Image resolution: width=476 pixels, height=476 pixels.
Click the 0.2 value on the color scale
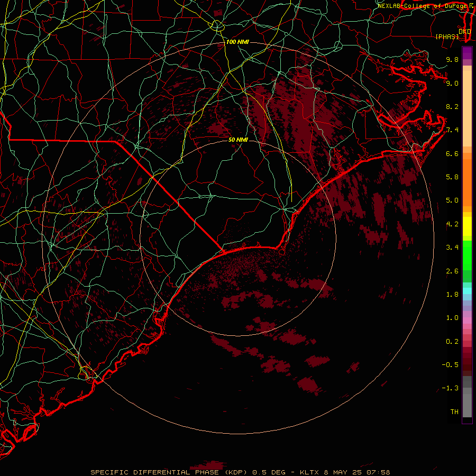pos(452,342)
